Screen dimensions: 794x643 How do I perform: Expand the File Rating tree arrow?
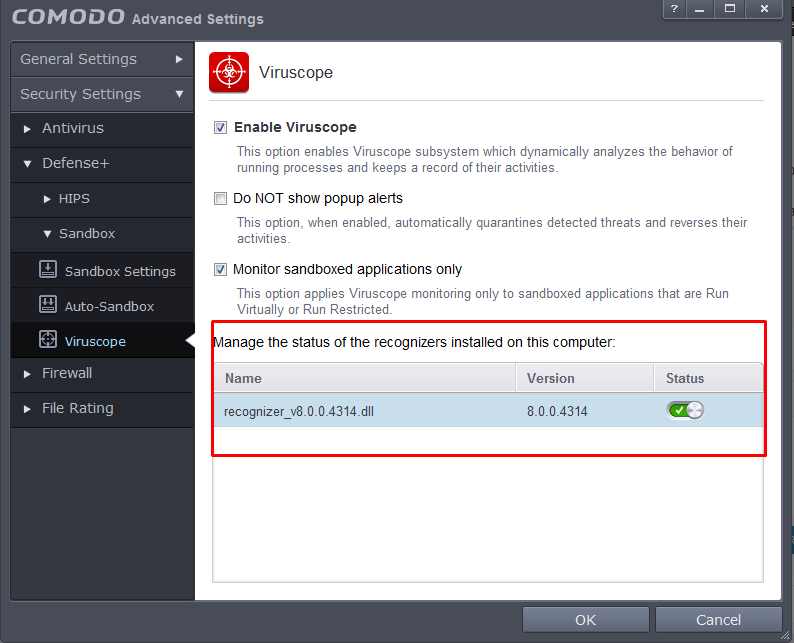pos(27,409)
